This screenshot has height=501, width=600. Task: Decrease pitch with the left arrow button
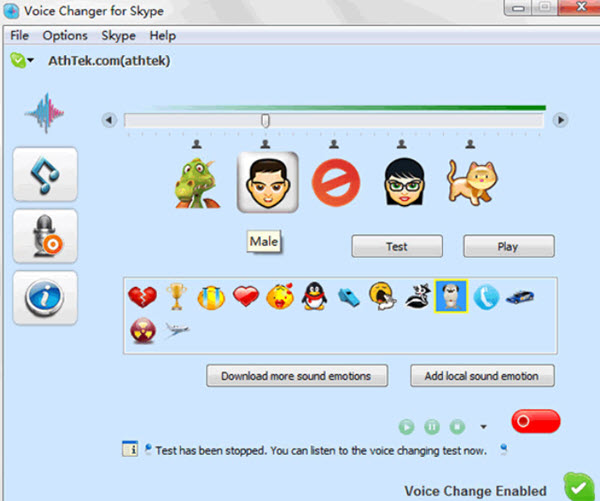(109, 120)
